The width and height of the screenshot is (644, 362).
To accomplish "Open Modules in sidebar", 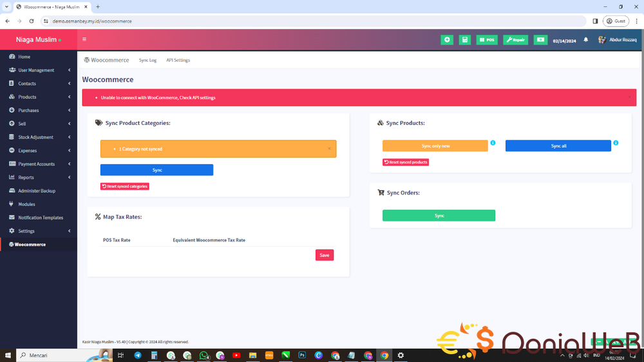I will click(39, 204).
